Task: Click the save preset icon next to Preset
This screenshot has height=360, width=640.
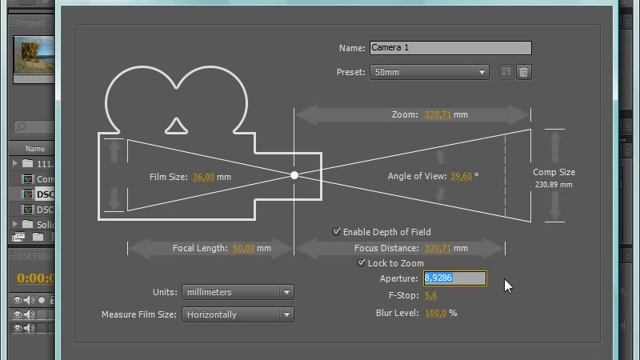Action: (x=506, y=72)
